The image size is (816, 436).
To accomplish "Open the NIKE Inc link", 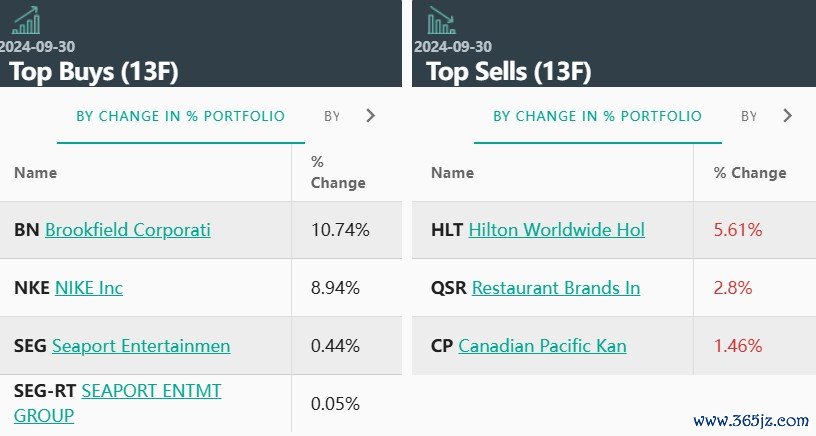I will pos(89,288).
